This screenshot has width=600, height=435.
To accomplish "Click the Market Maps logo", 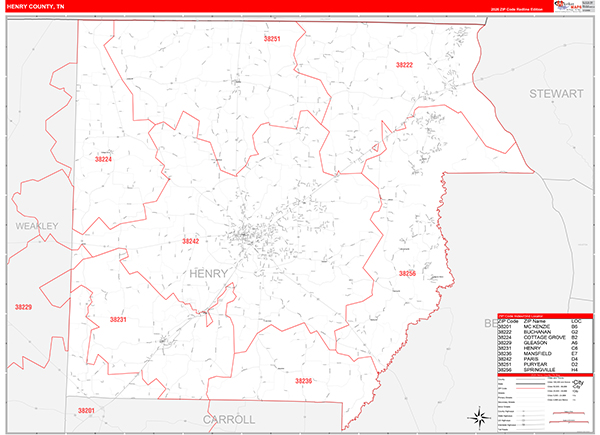I will coord(568,6).
